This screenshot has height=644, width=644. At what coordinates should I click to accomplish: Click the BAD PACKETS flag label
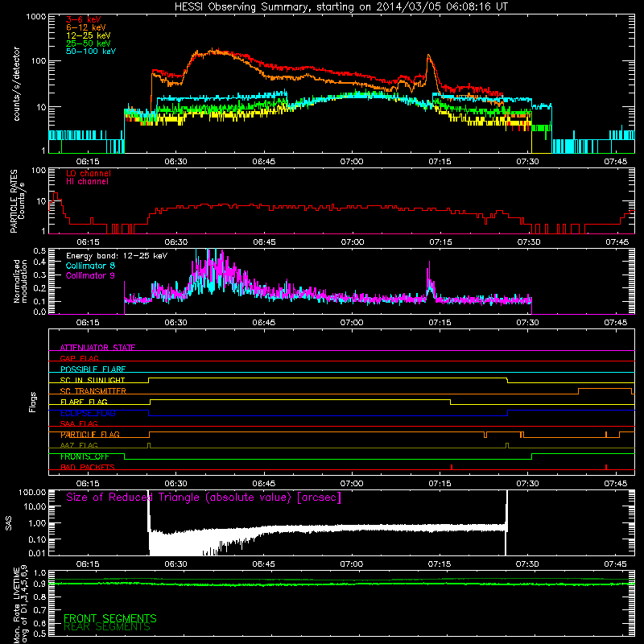click(88, 467)
